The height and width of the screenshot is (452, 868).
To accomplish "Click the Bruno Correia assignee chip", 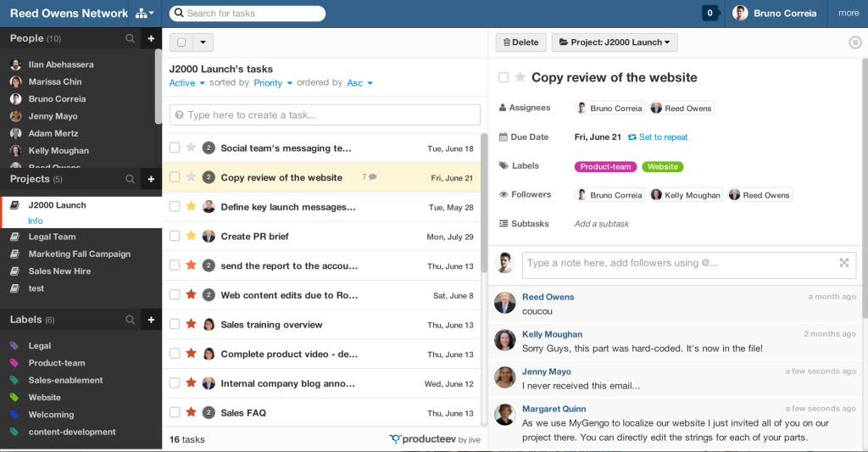I will pos(609,108).
